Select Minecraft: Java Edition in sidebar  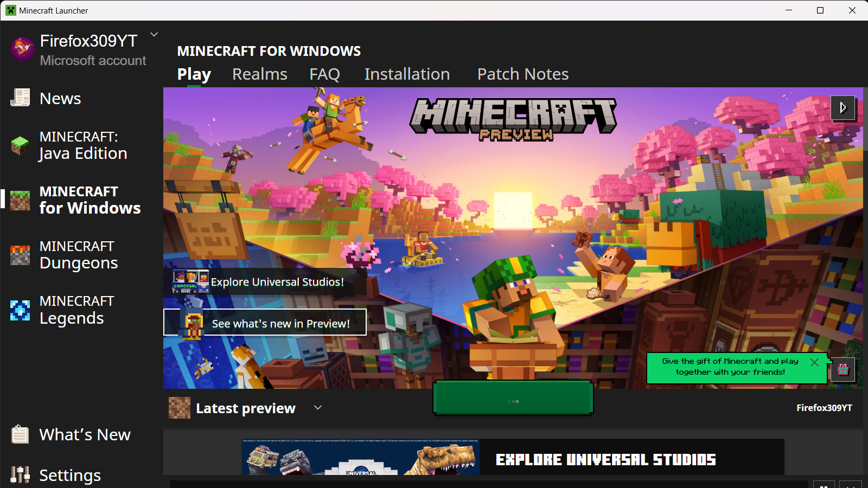69,145
